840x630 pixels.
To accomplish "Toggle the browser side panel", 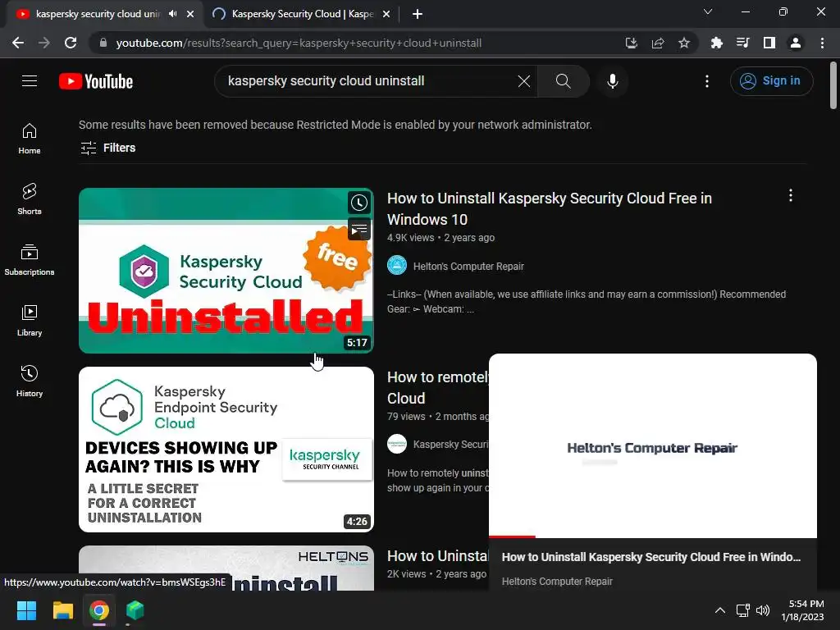I will pyautogui.click(x=769, y=43).
